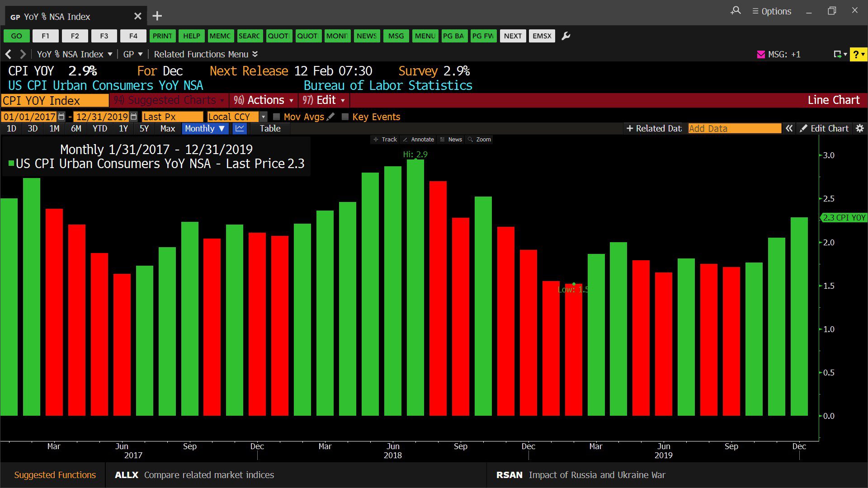Screen dimensions: 868x488
Task: Select the 5Y range tab
Action: (144, 129)
